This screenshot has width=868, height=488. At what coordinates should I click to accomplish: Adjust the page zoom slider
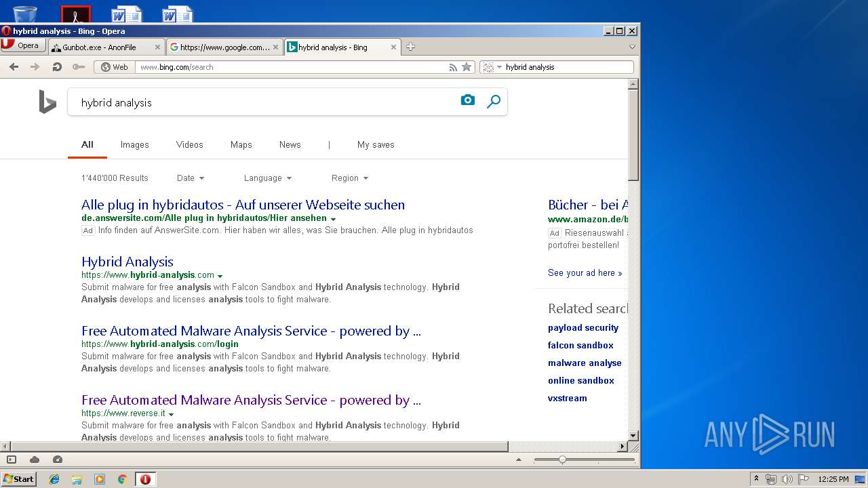562,460
